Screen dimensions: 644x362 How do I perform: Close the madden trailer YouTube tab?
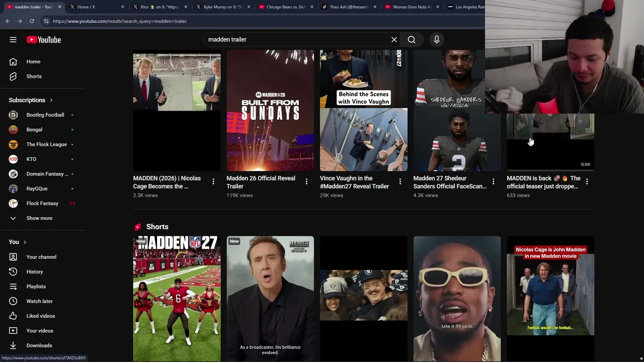pos(59,7)
